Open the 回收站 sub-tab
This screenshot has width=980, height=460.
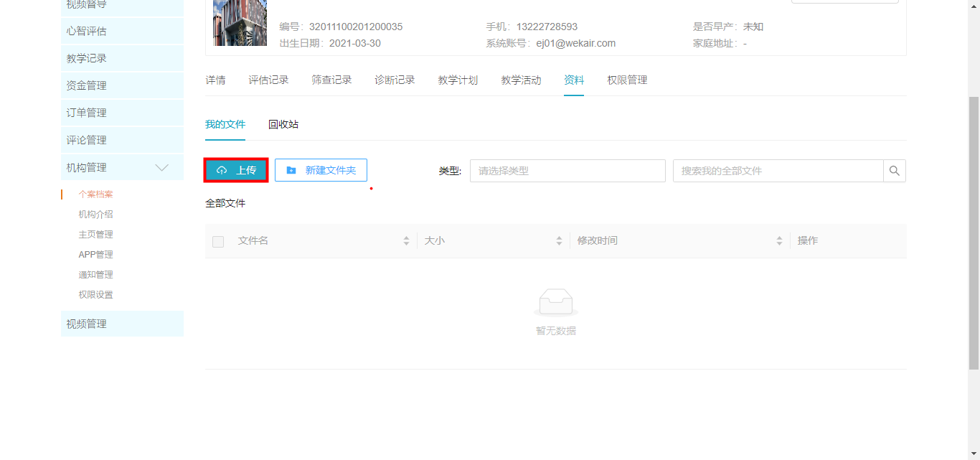click(283, 124)
